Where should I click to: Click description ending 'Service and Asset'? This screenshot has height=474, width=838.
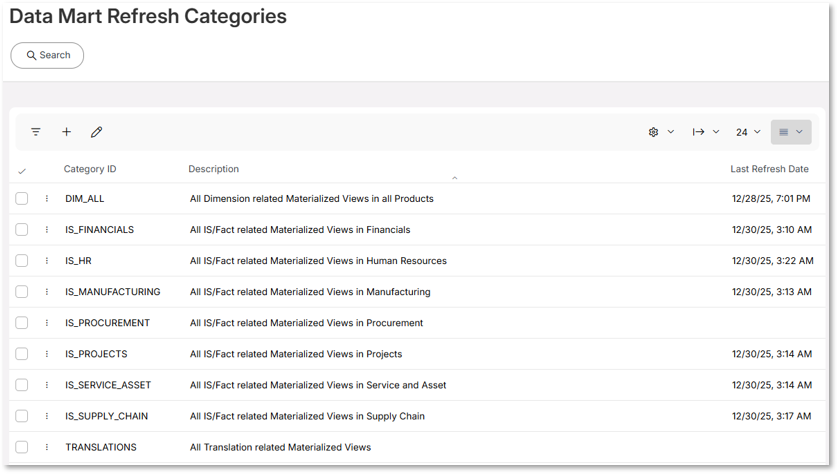[x=318, y=385]
